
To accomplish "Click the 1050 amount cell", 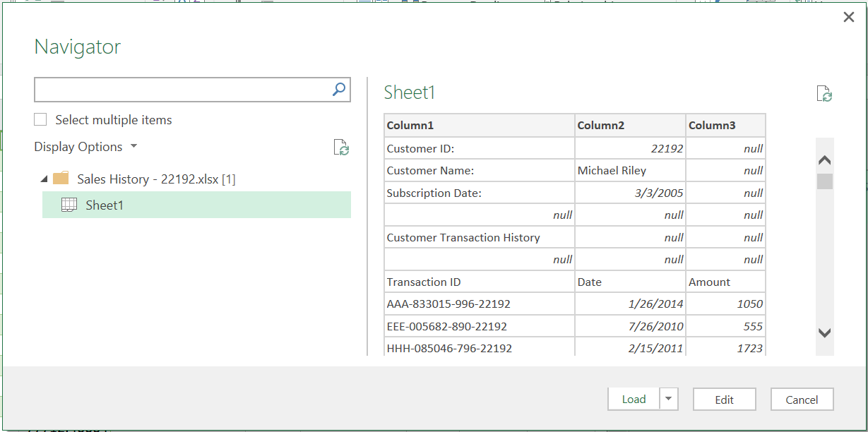I will point(725,304).
